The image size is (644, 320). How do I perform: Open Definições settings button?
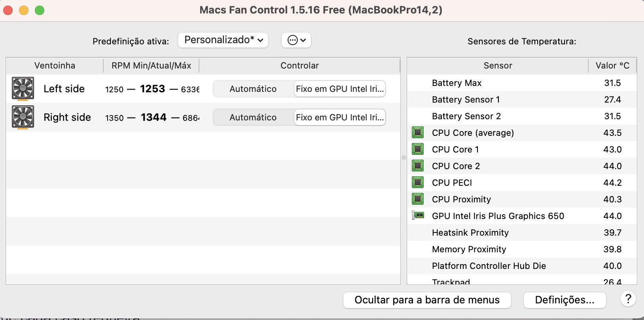pyautogui.click(x=564, y=300)
